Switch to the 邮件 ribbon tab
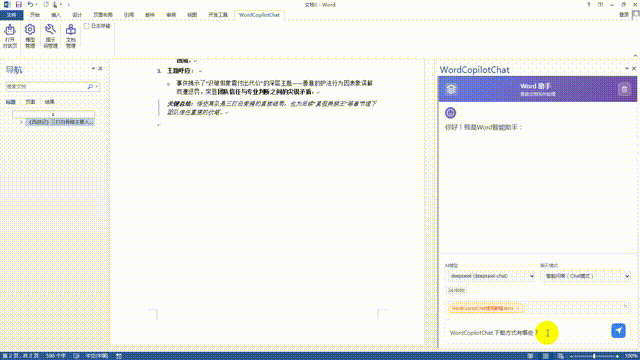The width and height of the screenshot is (640, 360). point(150,15)
